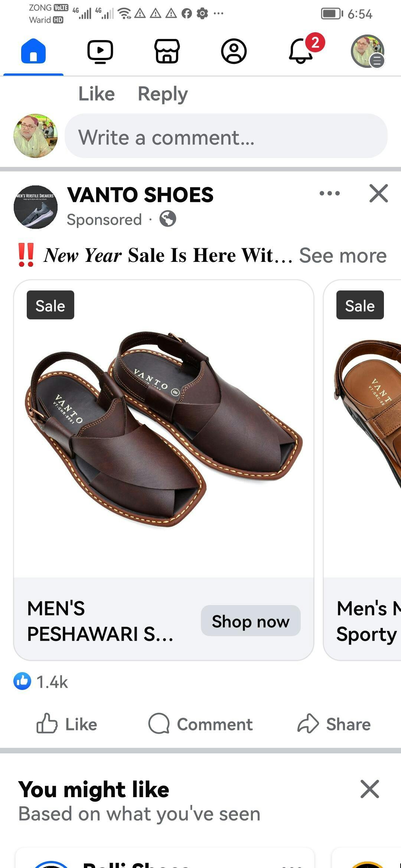The width and height of the screenshot is (401, 868).
Task: Open the VANTO SHOES page avatar
Action: click(x=36, y=207)
